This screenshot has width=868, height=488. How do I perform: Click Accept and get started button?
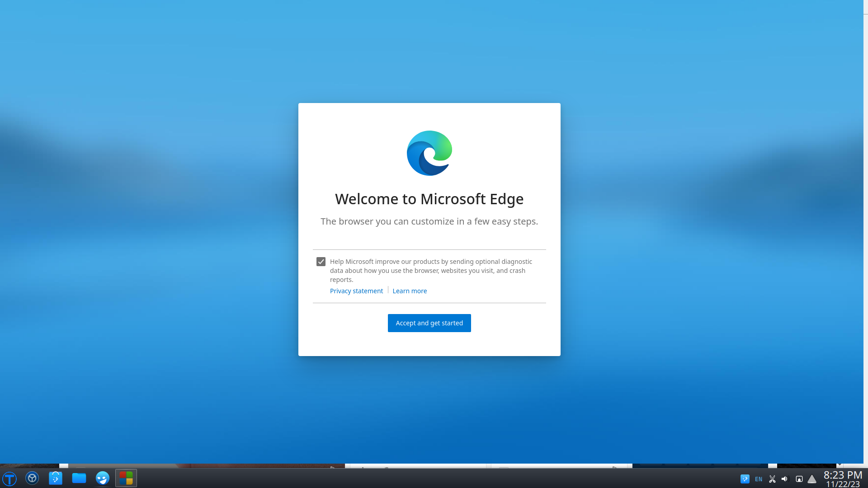click(429, 323)
